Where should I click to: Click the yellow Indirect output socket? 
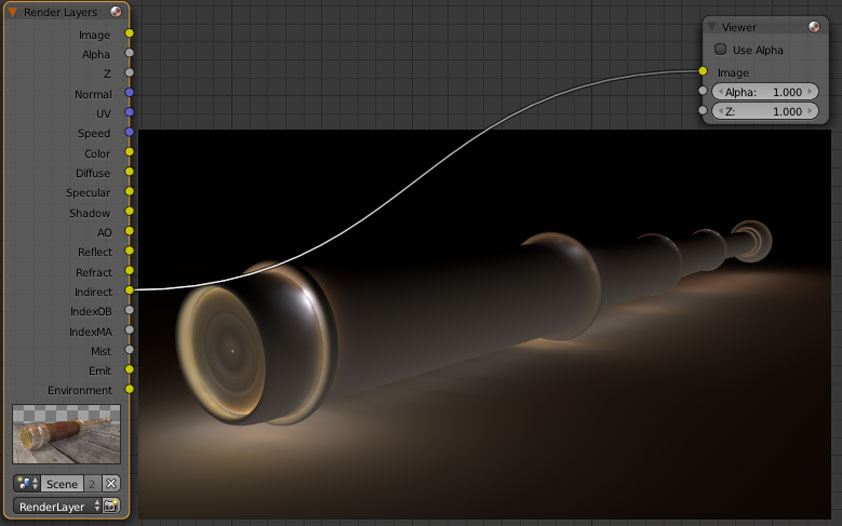(x=129, y=291)
